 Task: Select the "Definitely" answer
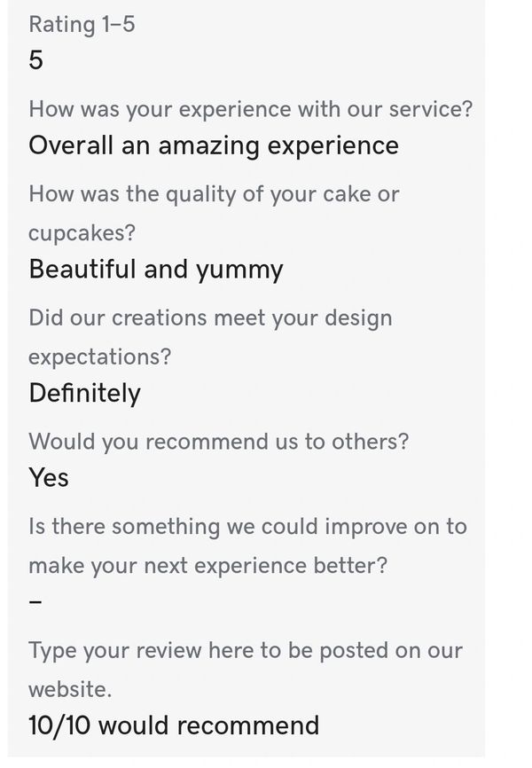click(84, 393)
